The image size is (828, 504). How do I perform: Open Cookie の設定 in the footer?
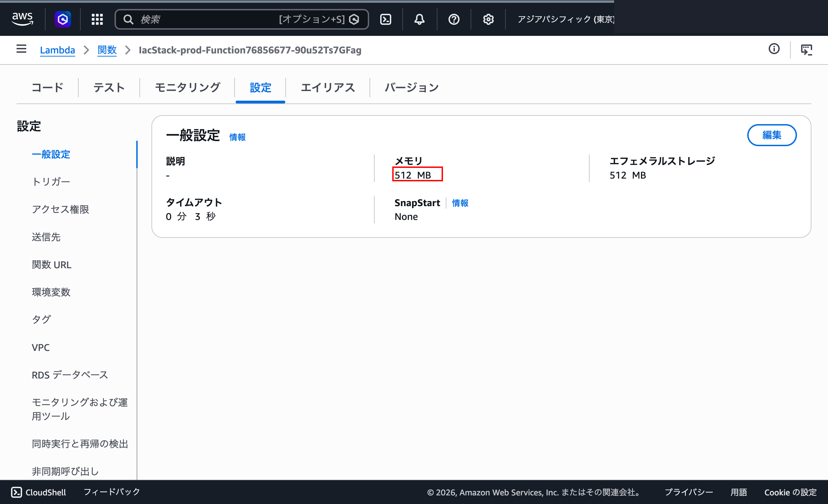(x=790, y=492)
